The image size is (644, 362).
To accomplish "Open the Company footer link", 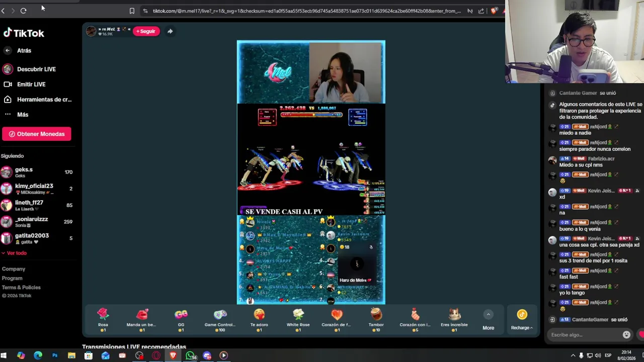I will click(x=13, y=269).
